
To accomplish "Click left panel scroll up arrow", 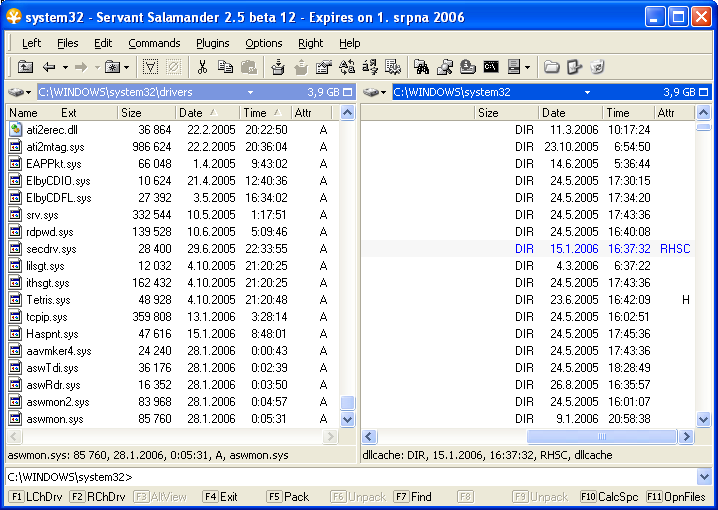I will [x=348, y=113].
